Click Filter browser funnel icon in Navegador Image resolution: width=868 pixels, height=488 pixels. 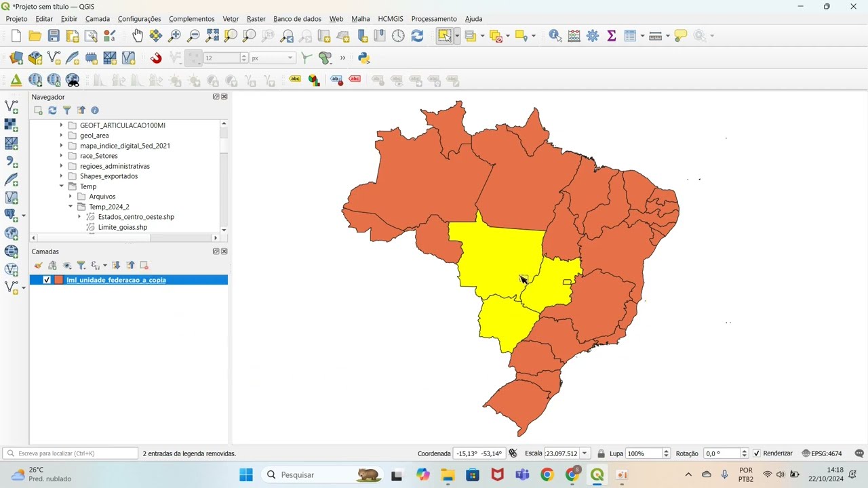pyautogui.click(x=66, y=110)
